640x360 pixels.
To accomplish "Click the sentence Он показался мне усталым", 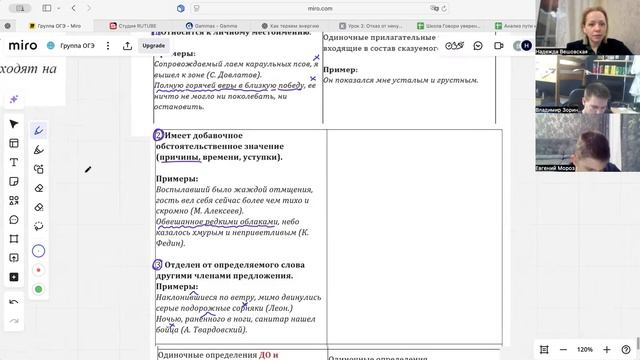I will [400, 80].
